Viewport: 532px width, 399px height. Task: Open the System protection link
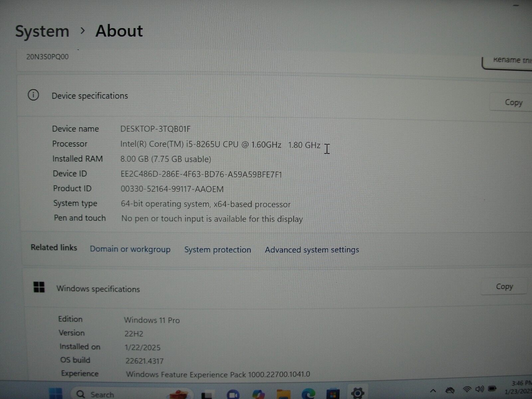pyautogui.click(x=218, y=250)
